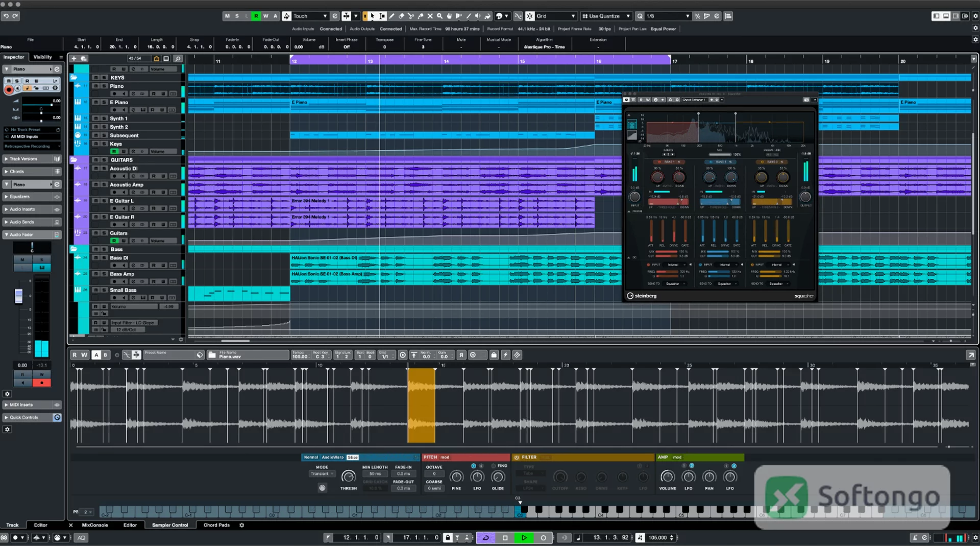980x546 pixels.
Task: Open the Touch automation mode dropdown
Action: point(310,16)
